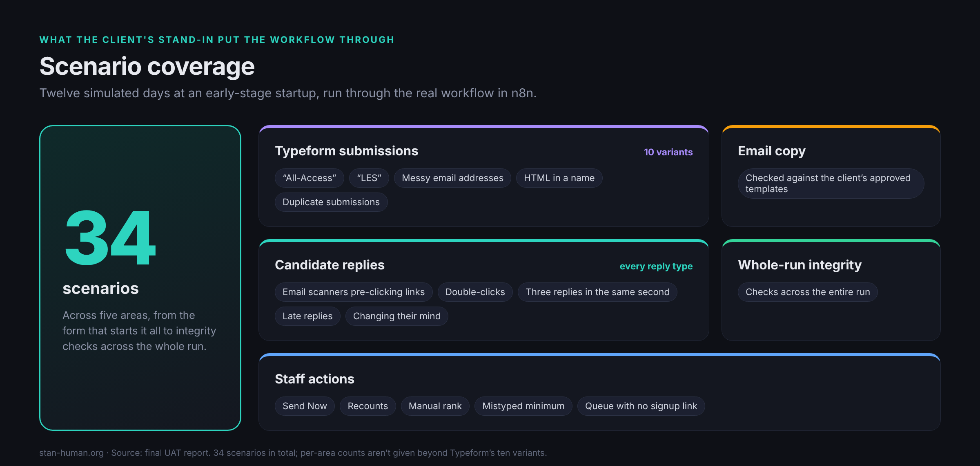Click the Staff actions heading
The height and width of the screenshot is (466, 980).
pyautogui.click(x=314, y=379)
